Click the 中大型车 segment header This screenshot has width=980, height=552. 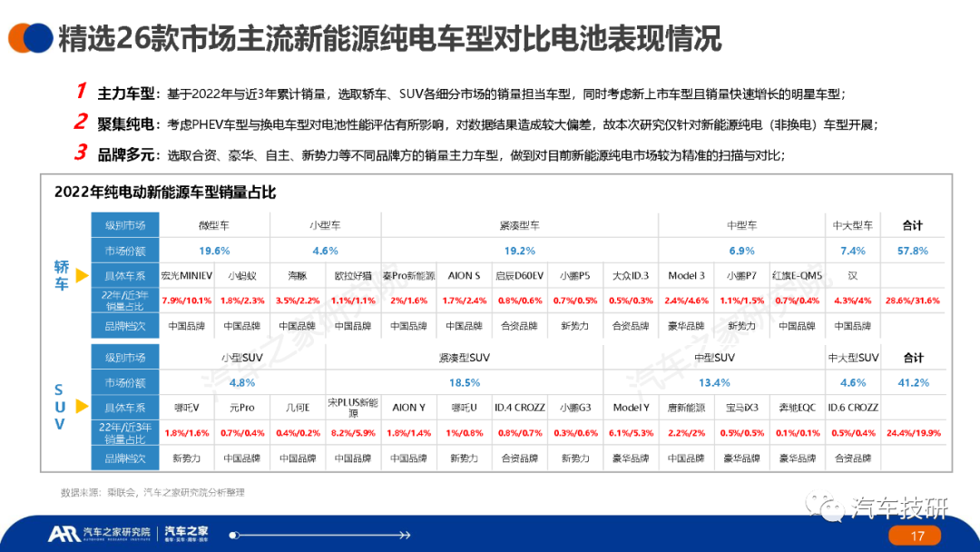(852, 225)
